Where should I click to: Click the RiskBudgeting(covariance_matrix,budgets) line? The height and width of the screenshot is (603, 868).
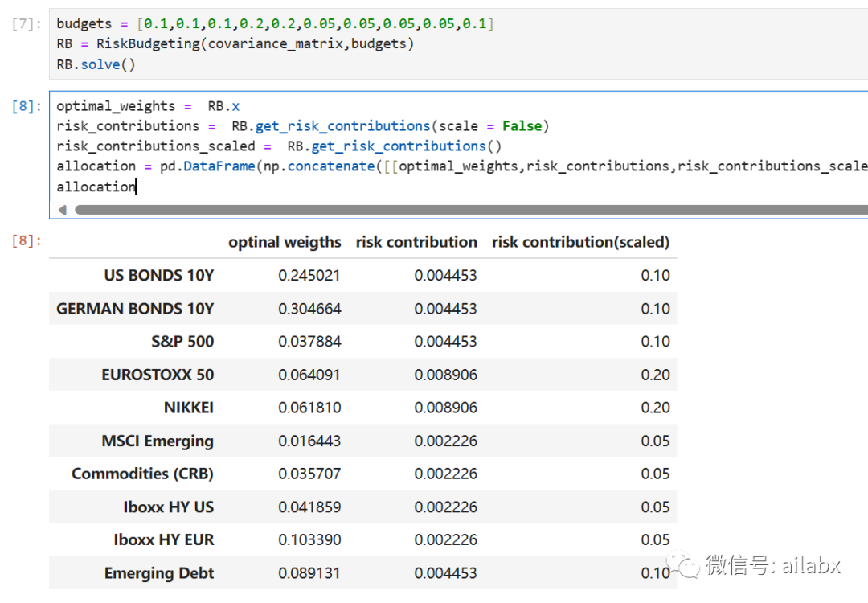235,43
